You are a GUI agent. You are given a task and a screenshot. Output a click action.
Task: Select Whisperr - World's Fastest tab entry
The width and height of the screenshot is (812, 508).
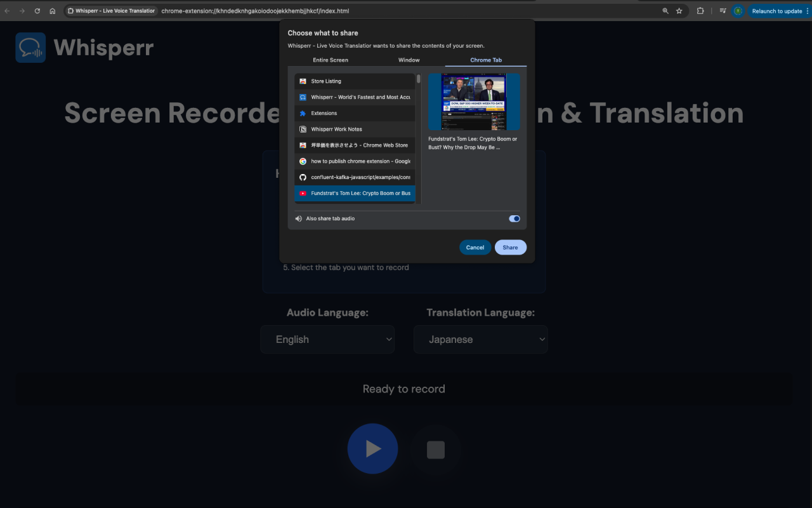point(355,97)
